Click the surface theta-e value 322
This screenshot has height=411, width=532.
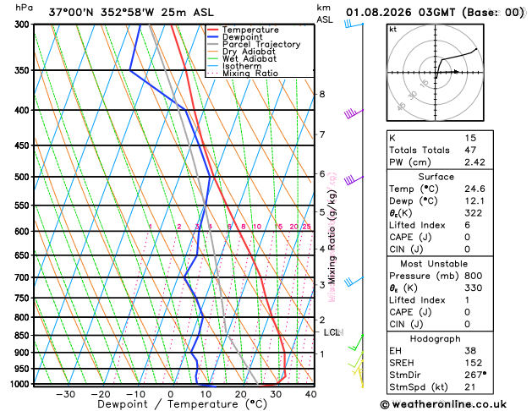pos(474,213)
